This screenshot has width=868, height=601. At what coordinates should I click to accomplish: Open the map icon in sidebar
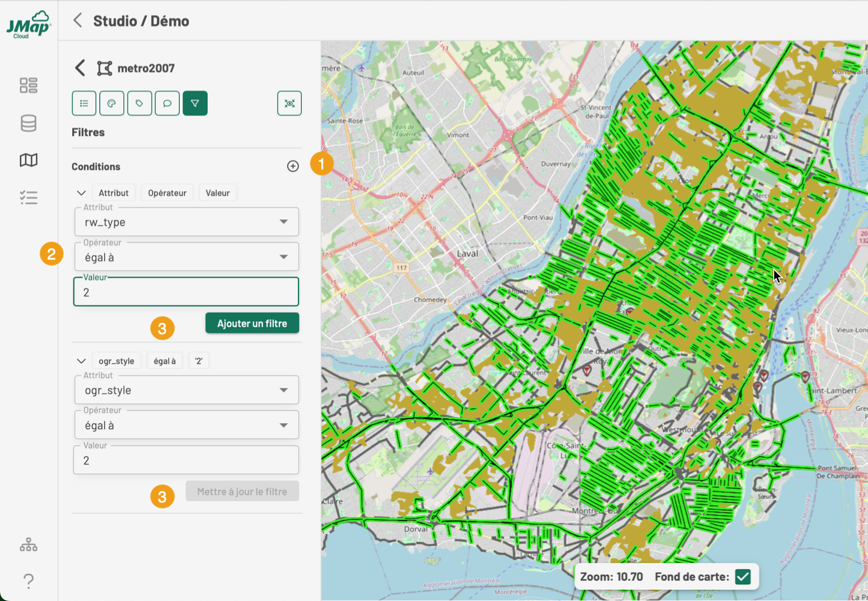[28, 160]
